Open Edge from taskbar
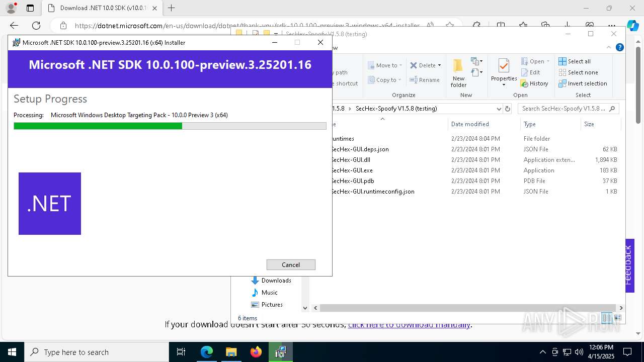Image resolution: width=644 pixels, height=362 pixels. click(x=207, y=352)
